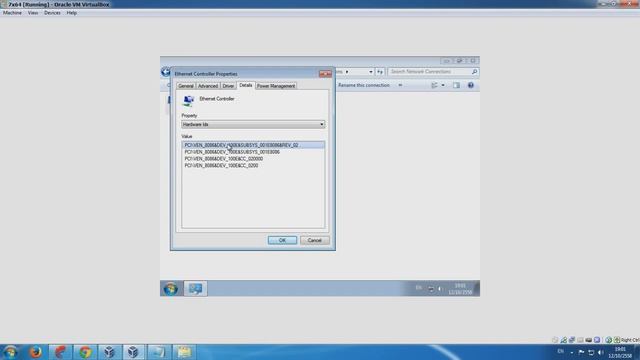Open the Power Management tab
The width and height of the screenshot is (640, 360).
pyautogui.click(x=276, y=86)
